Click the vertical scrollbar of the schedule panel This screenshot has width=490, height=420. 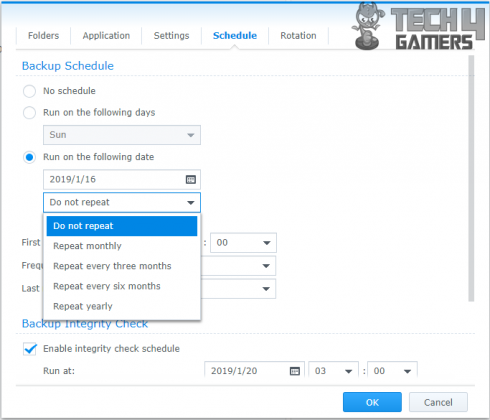point(471,178)
